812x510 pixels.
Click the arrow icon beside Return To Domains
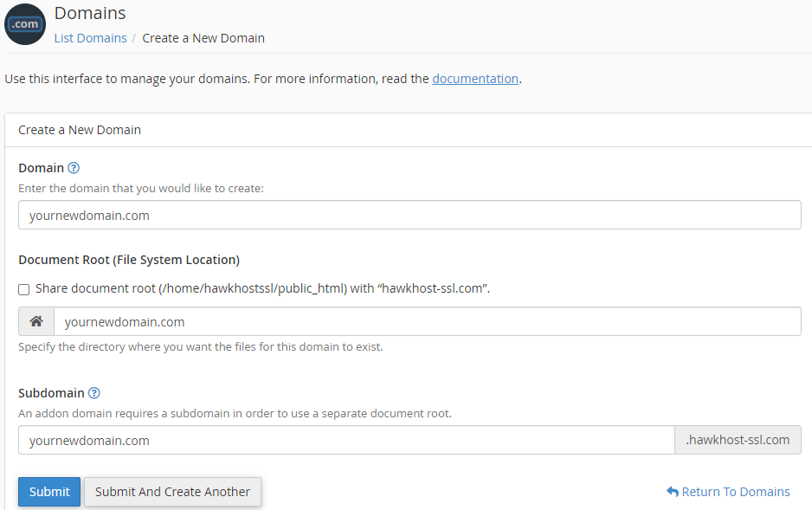click(672, 492)
